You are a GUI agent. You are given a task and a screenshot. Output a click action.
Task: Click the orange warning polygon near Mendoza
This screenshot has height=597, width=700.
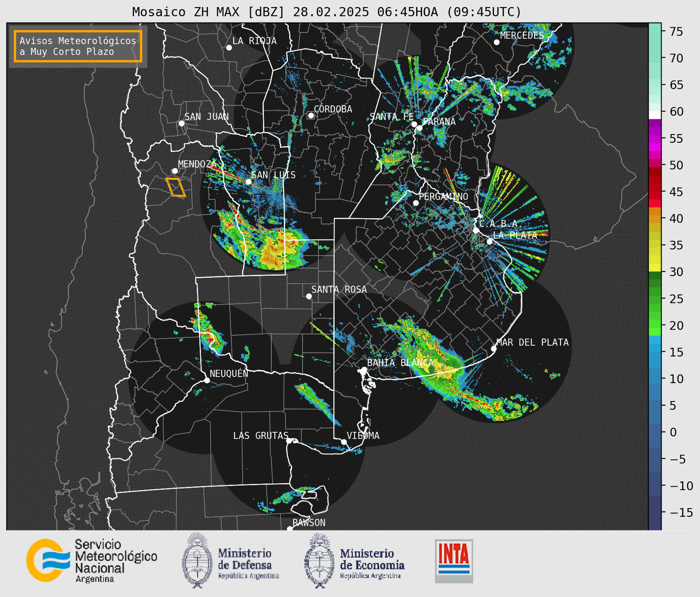[x=176, y=187]
